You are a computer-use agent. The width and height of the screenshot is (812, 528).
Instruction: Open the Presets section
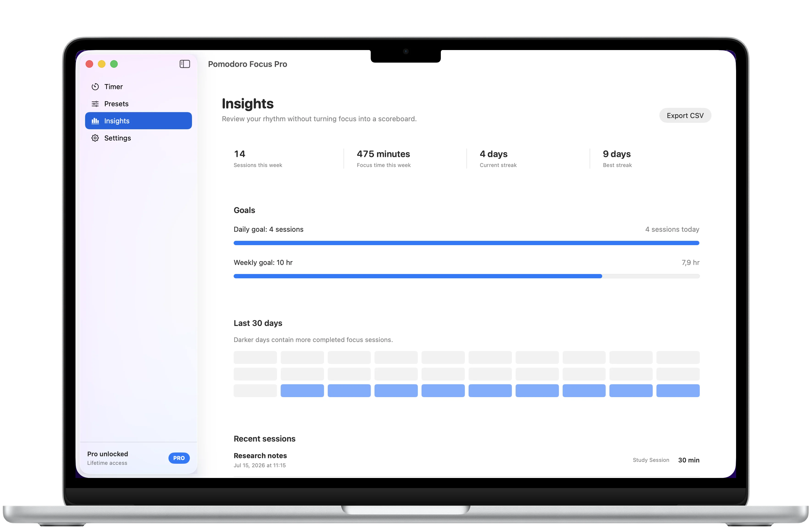pyautogui.click(x=139, y=104)
